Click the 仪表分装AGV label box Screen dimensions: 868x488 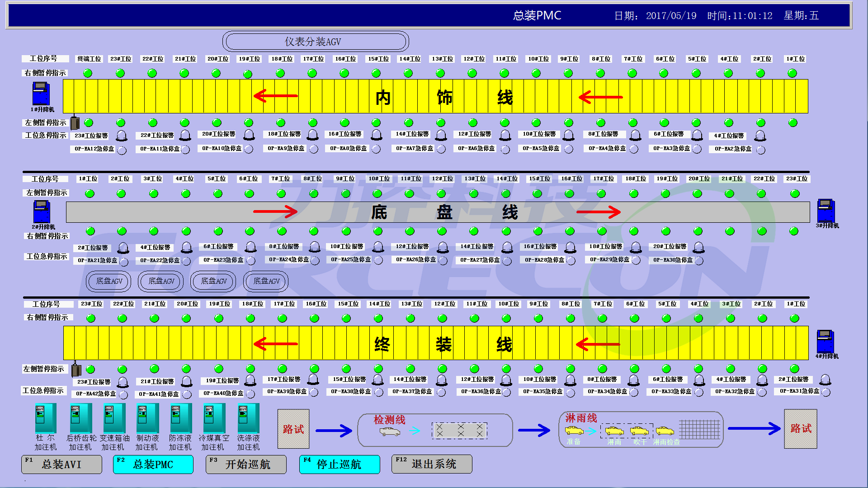point(315,42)
